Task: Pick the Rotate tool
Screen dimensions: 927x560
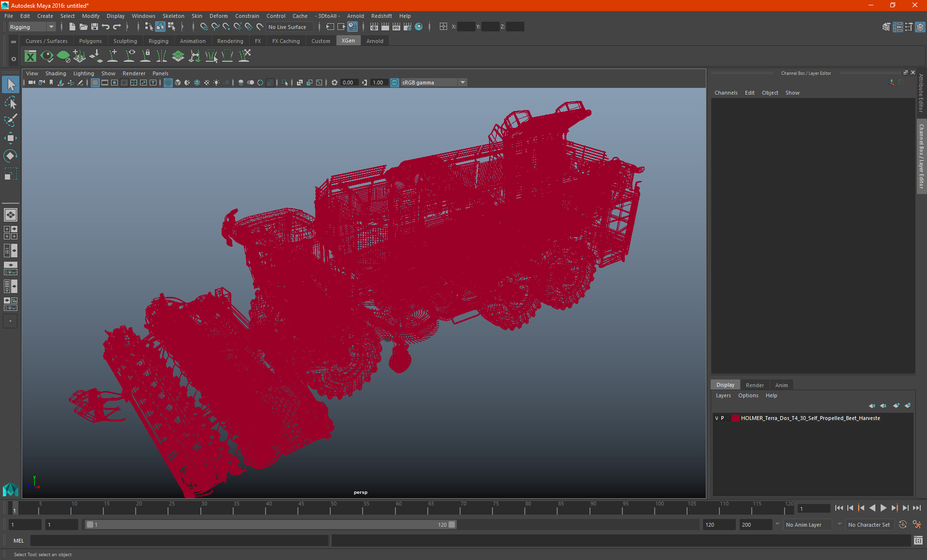Action: point(10,156)
